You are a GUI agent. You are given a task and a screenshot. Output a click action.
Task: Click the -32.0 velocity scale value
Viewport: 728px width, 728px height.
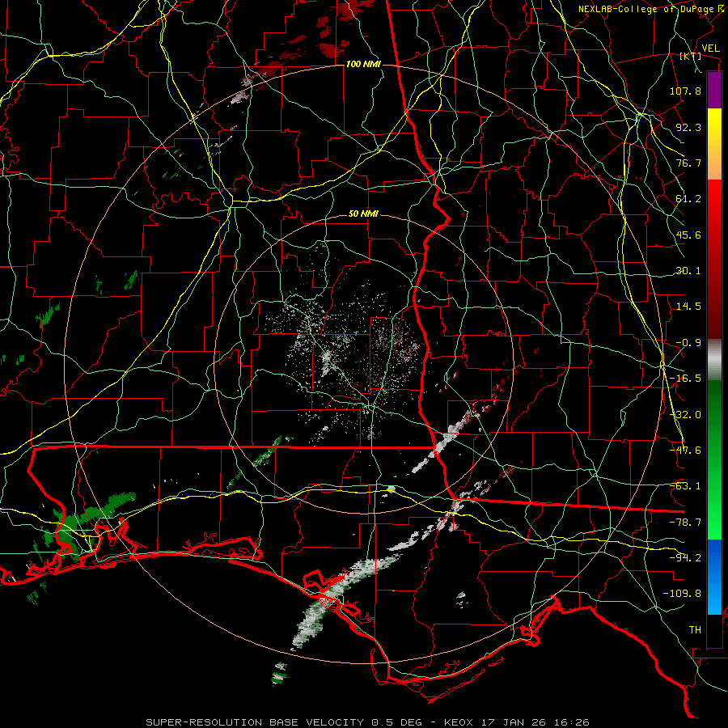click(x=685, y=415)
